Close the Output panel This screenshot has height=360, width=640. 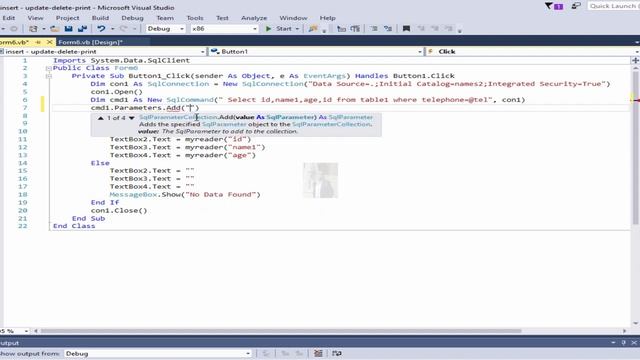coord(634,343)
